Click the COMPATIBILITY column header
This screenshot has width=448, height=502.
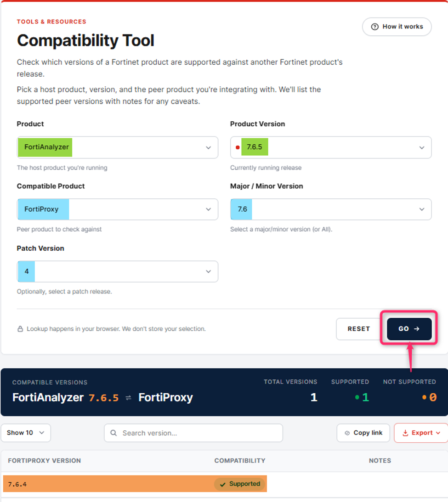(x=240, y=461)
